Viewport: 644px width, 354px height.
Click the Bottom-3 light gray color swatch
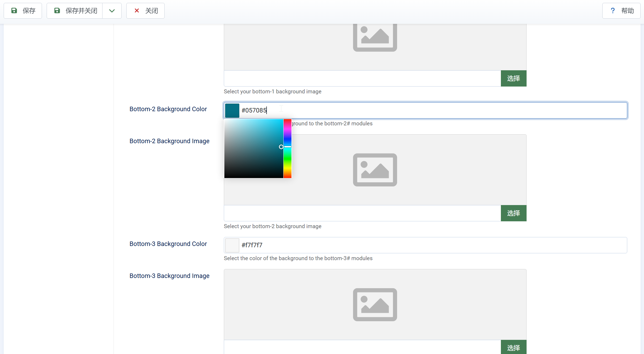click(x=232, y=245)
